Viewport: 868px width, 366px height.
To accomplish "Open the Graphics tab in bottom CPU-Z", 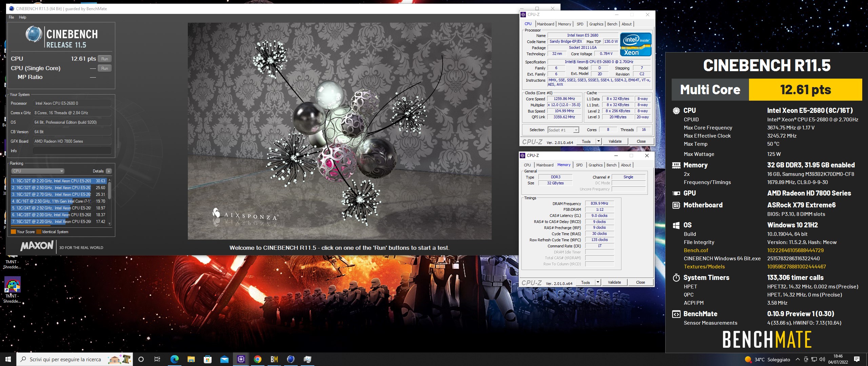I will click(x=595, y=165).
